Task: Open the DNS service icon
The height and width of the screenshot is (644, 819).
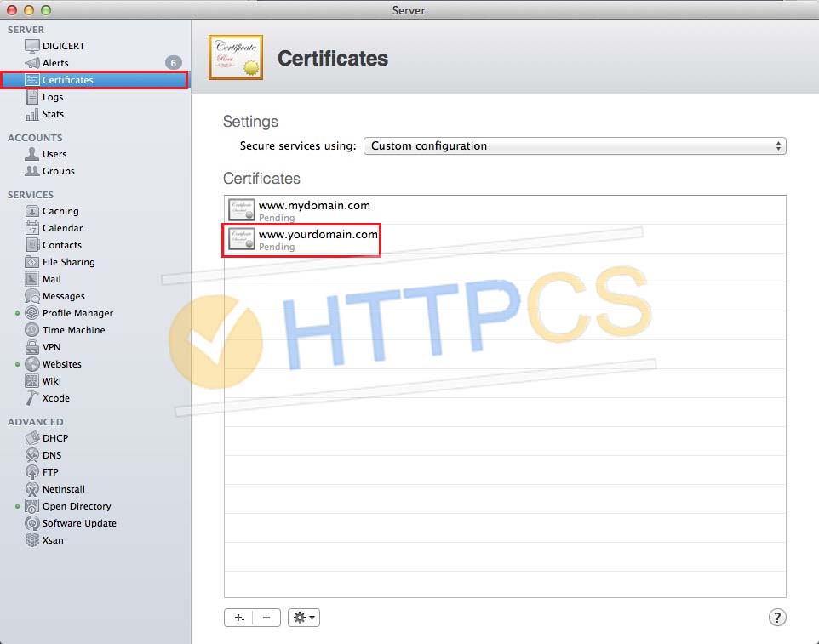Action: coord(31,455)
